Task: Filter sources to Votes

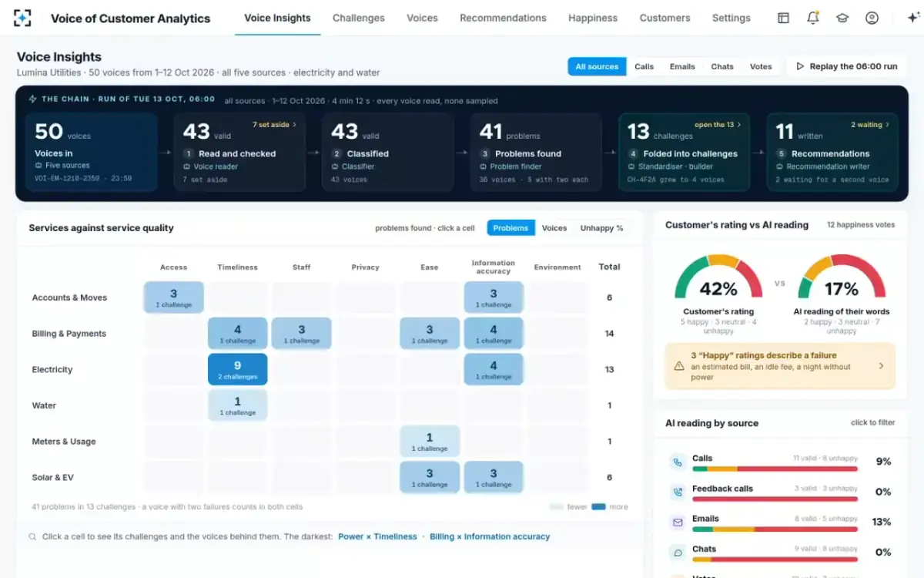Action: point(761,66)
